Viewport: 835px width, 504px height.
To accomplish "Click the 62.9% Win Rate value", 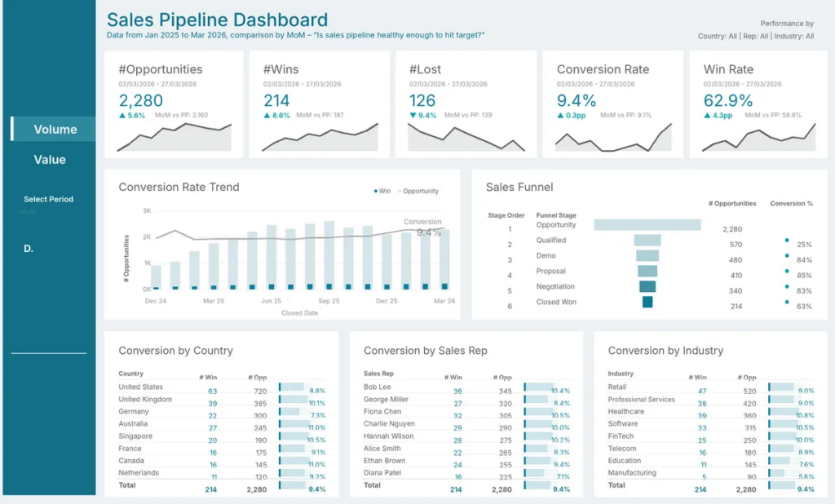I will (728, 100).
